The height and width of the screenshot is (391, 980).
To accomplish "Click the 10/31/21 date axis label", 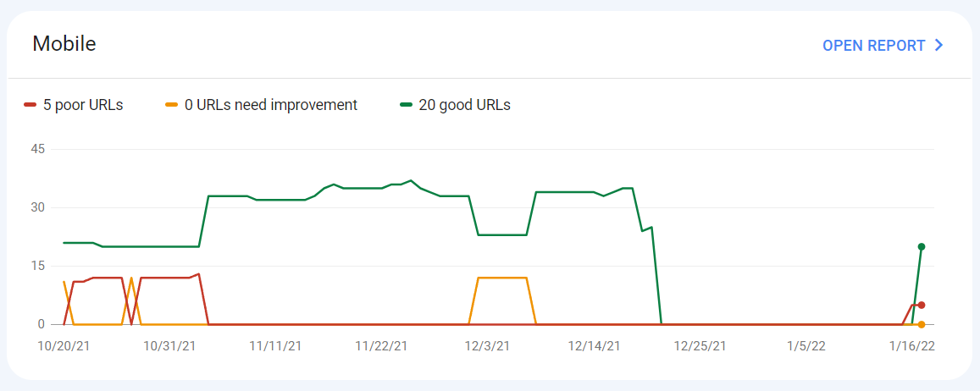I will point(169,346).
